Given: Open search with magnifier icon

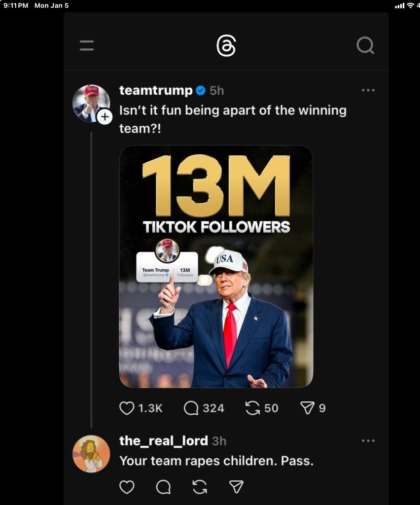Looking at the screenshot, I should 365,46.
